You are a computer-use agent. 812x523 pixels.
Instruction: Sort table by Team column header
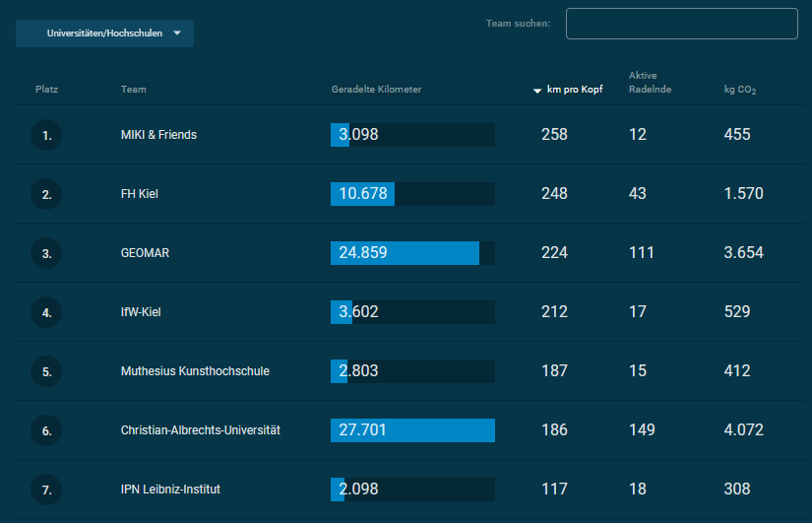(134, 90)
